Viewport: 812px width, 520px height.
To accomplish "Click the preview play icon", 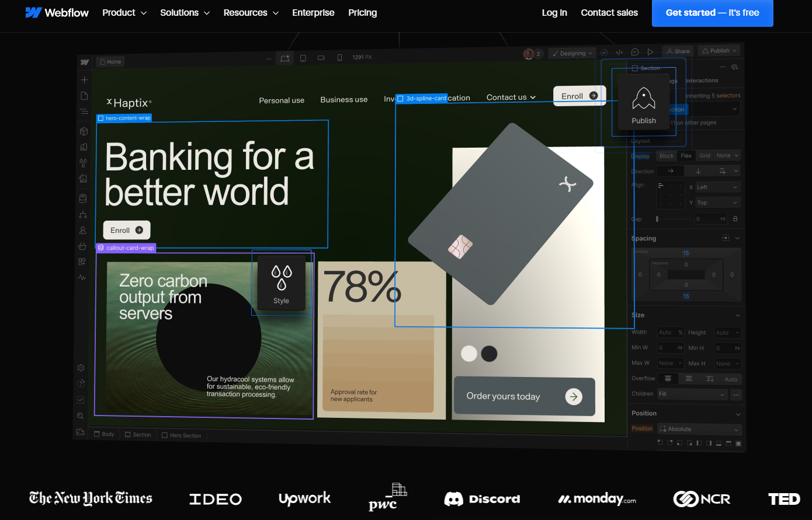I will tap(650, 52).
